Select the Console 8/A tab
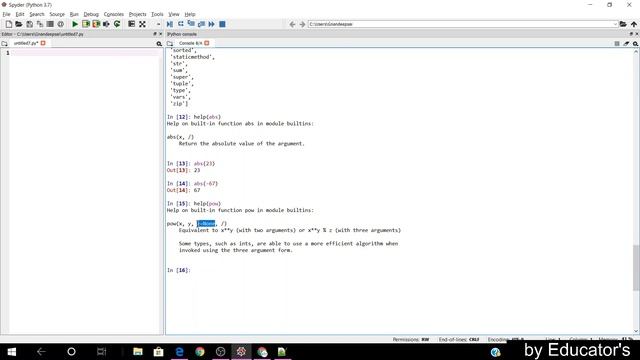 [x=190, y=43]
